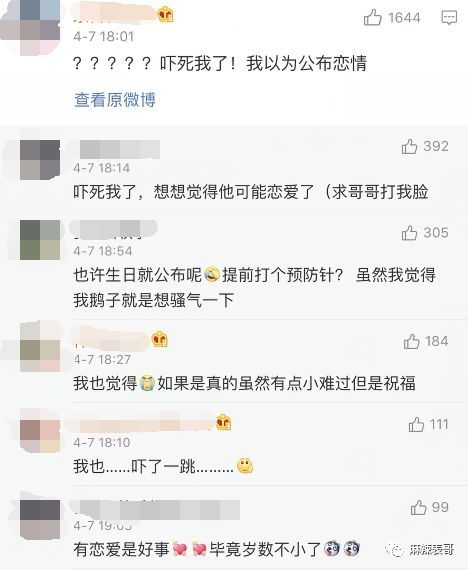468x570 pixels.
Task: Tap the crown badge on the 18:10 comment
Action: (223, 422)
